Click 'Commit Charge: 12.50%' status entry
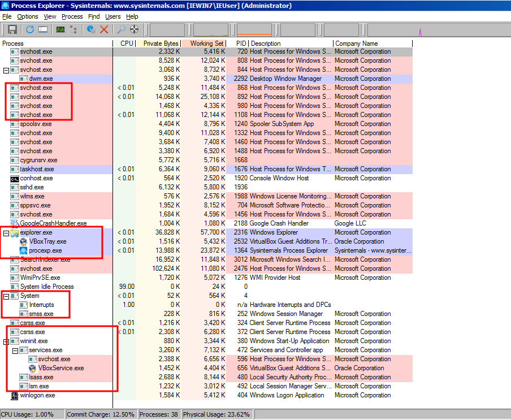 point(101,414)
